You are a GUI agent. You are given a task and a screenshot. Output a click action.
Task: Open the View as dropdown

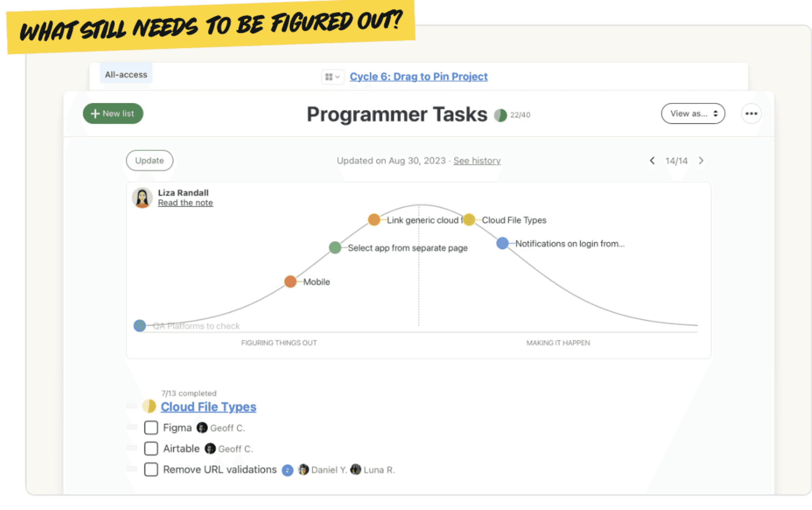pyautogui.click(x=693, y=113)
